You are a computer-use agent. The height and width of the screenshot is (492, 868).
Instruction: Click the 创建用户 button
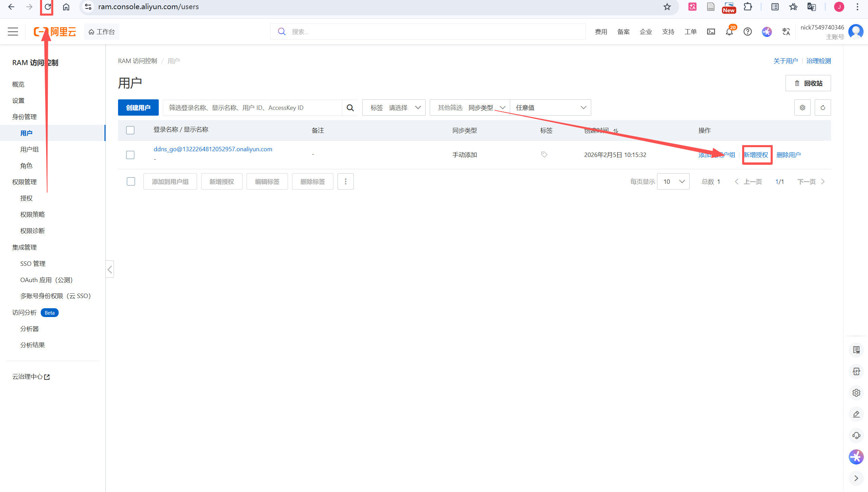pos(138,108)
